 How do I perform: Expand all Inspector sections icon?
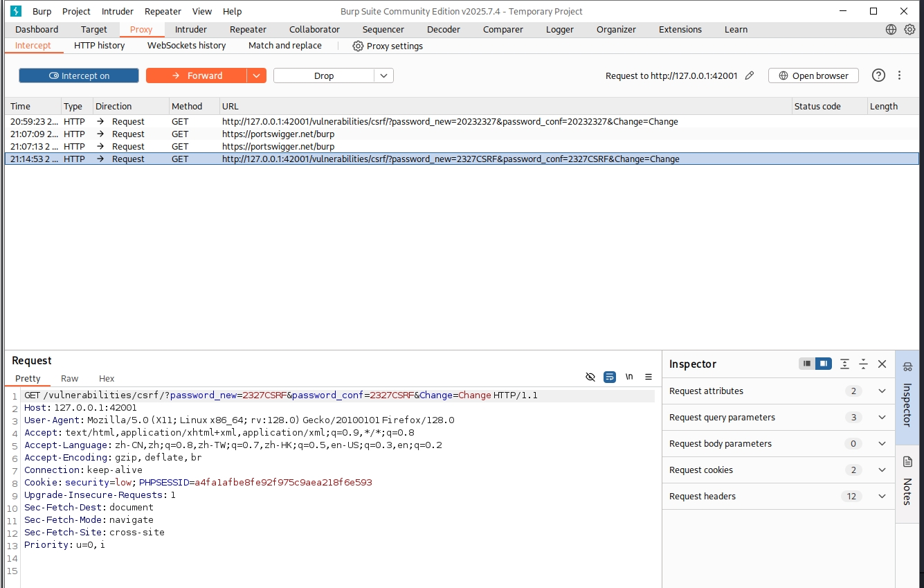(x=844, y=364)
